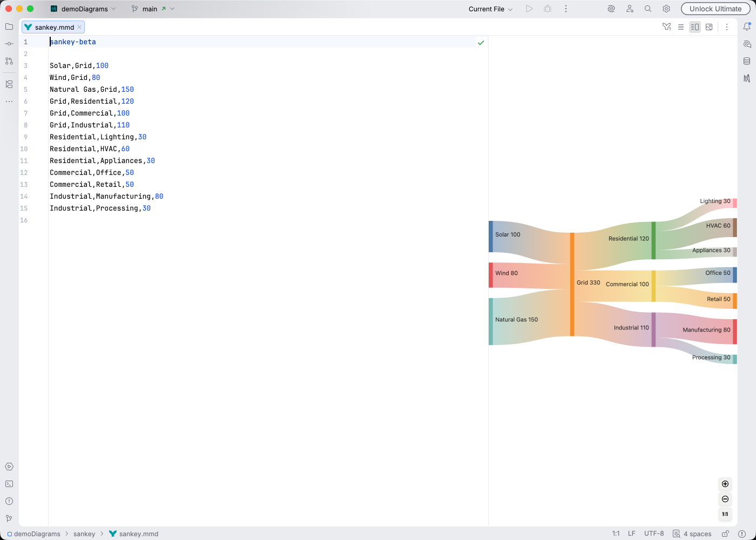Screen dimensions: 756x540
Task: Open the kebab menu in the preview toolbar
Action: click(x=727, y=26)
